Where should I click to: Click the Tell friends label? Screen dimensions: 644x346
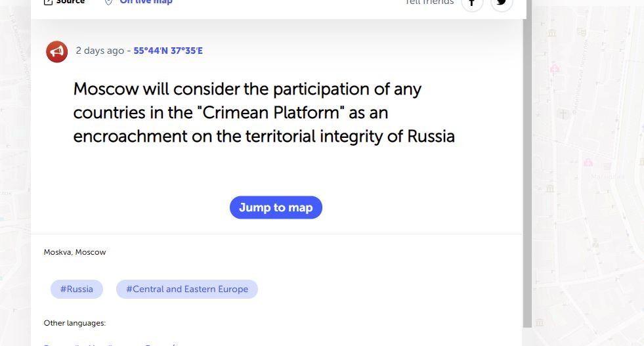click(429, 3)
